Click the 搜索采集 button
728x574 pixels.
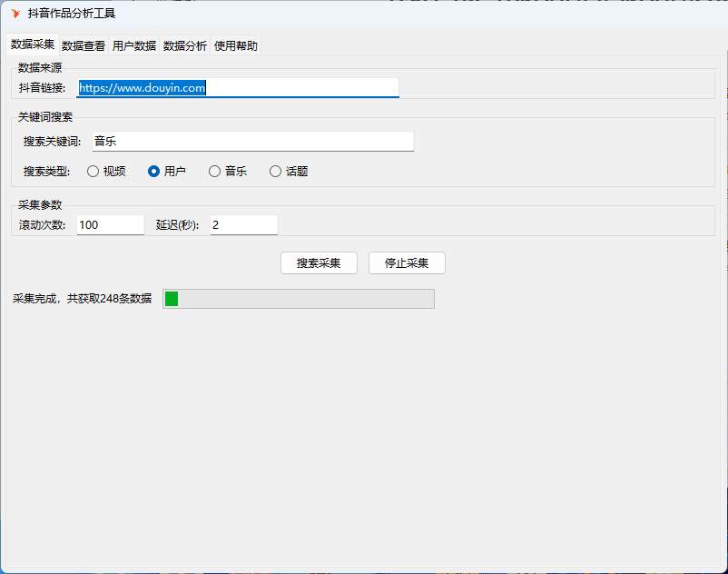click(x=319, y=262)
